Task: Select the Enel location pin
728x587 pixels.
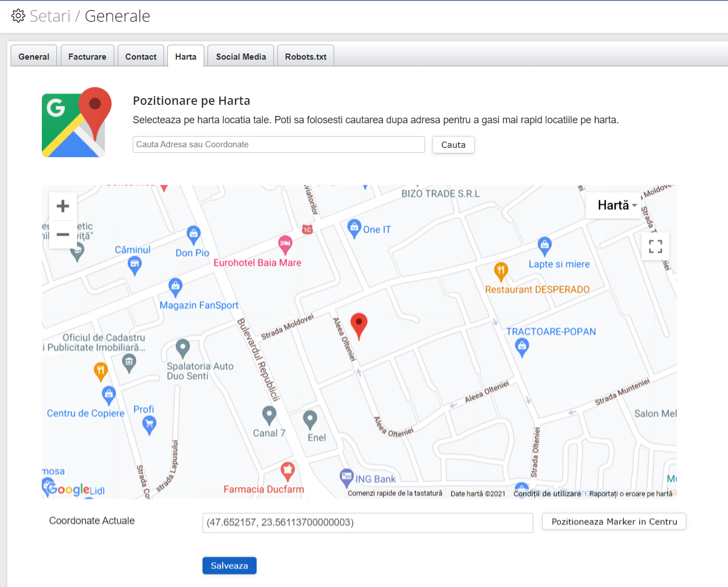Action: 310,420
